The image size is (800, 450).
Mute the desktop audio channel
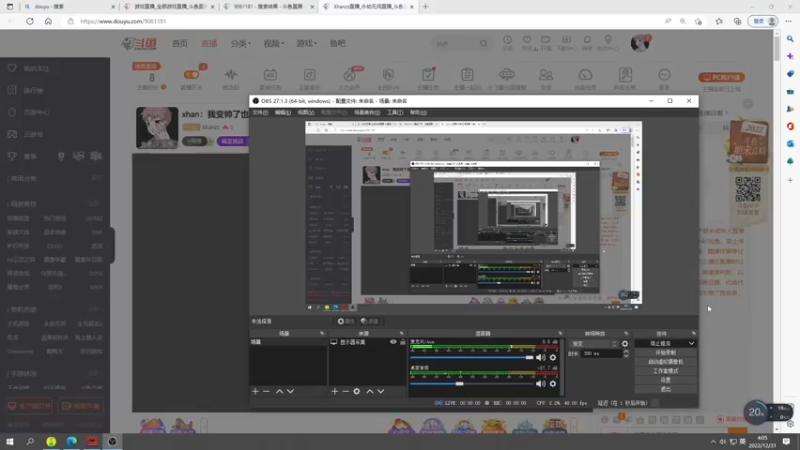[x=540, y=384]
